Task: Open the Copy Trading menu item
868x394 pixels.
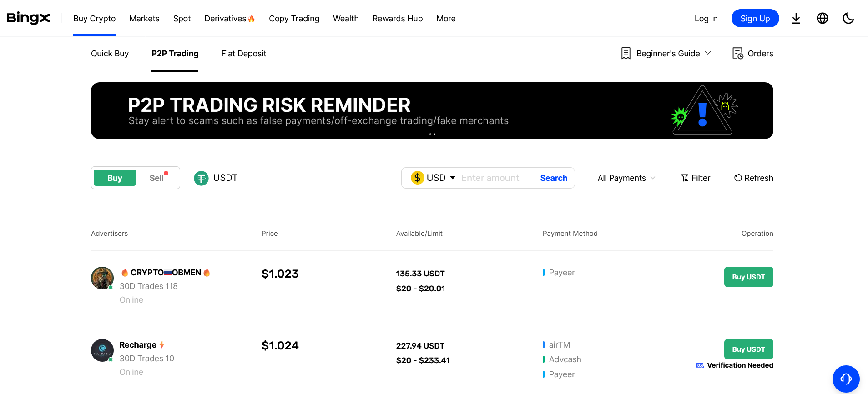Action: [x=294, y=19]
